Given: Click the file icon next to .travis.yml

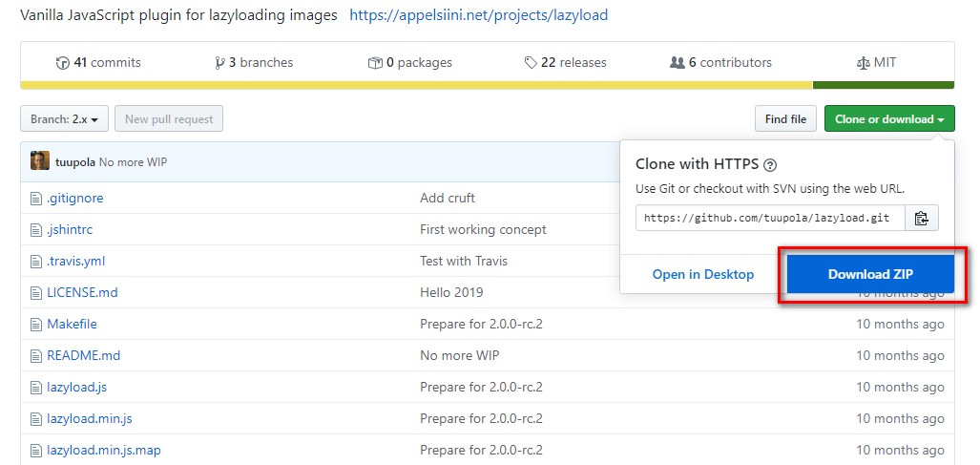Looking at the screenshot, I should click(36, 262).
